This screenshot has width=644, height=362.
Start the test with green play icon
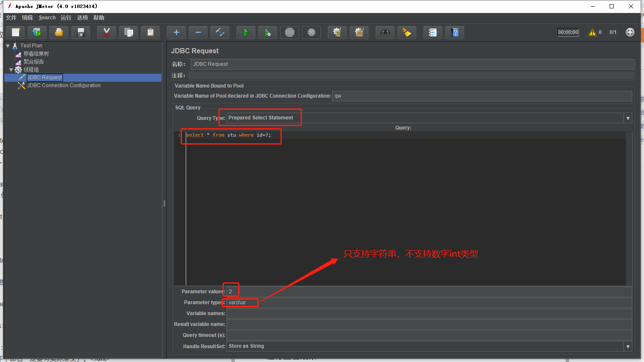tap(246, 32)
